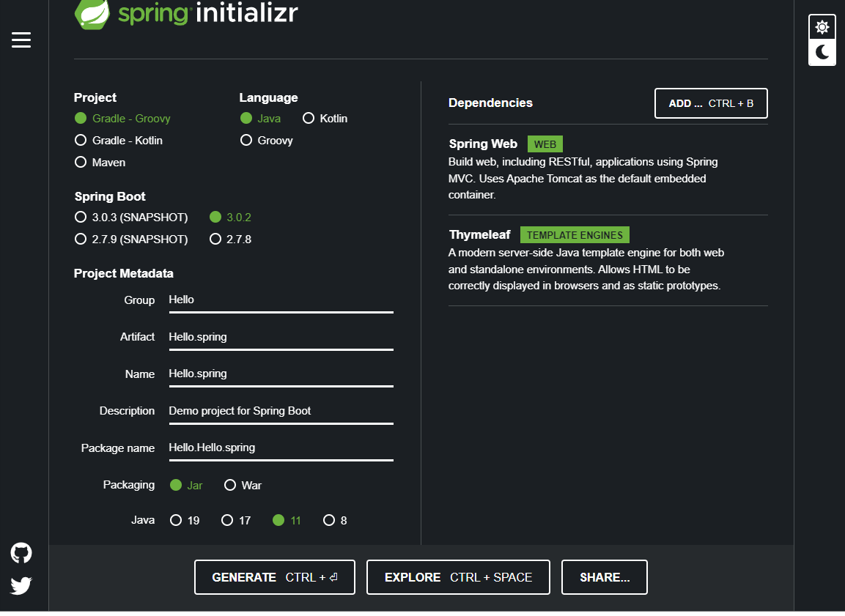Viewport: 845px width, 616px height.
Task: Choose Kotlin as language
Action: click(325, 119)
